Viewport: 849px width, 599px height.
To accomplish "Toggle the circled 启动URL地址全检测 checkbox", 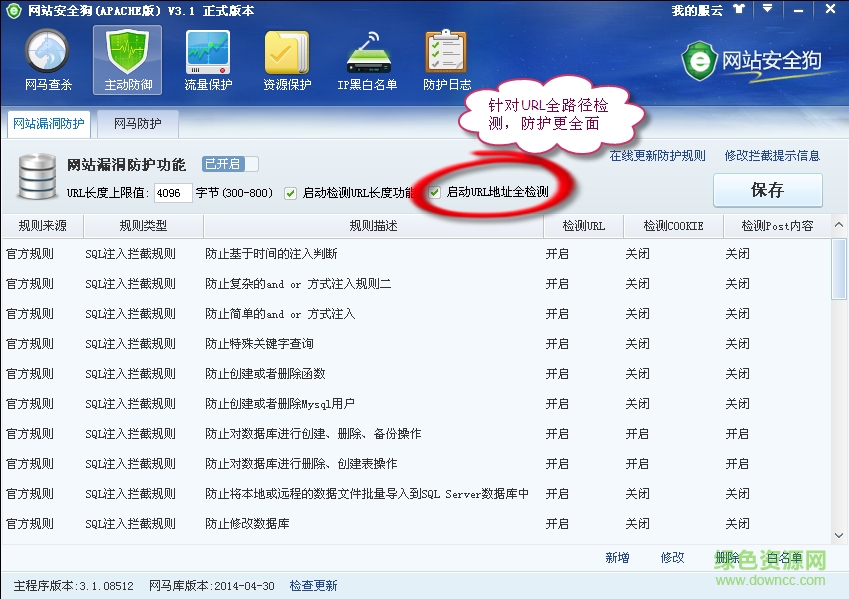I will 434,193.
